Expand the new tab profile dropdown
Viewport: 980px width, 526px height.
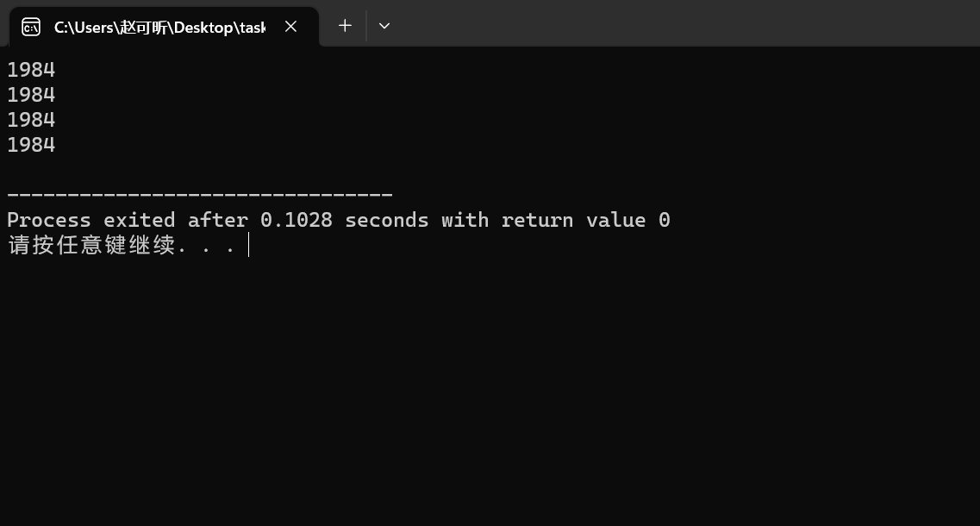[384, 26]
